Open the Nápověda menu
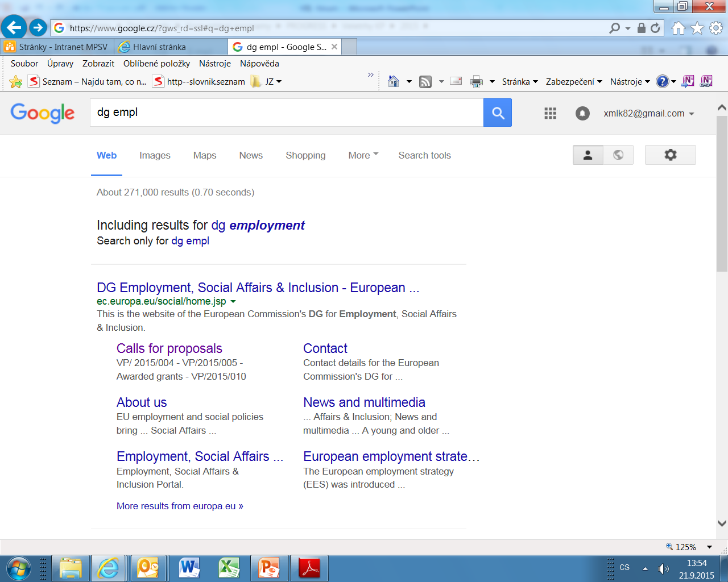 tap(259, 64)
